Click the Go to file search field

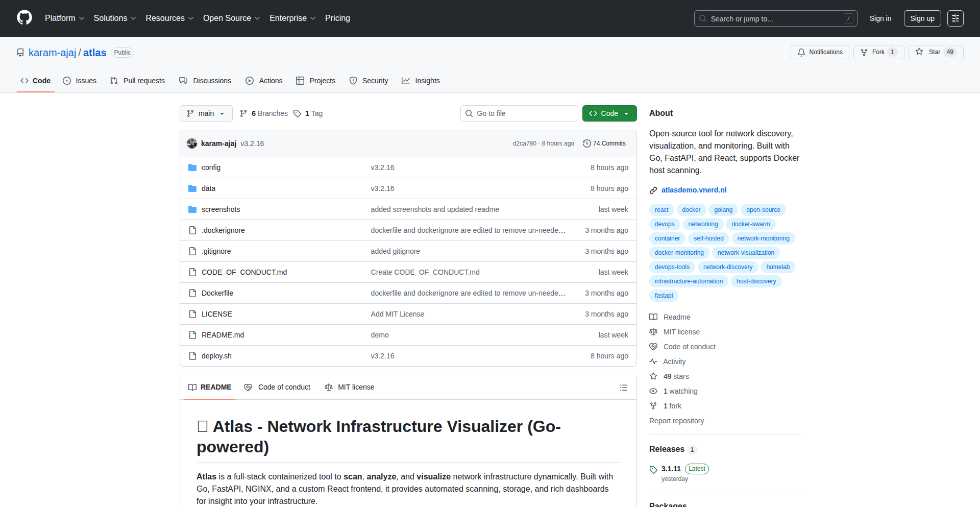(519, 113)
